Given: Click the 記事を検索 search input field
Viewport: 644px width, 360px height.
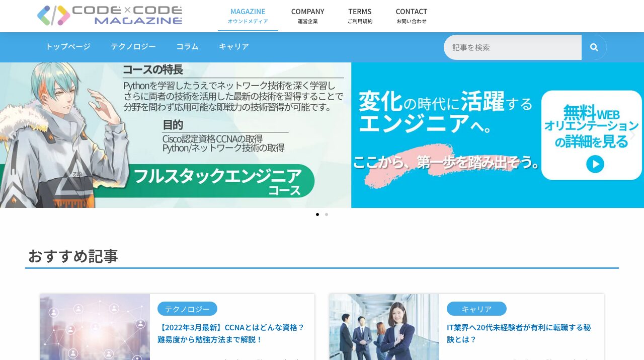Looking at the screenshot, I should (x=512, y=47).
